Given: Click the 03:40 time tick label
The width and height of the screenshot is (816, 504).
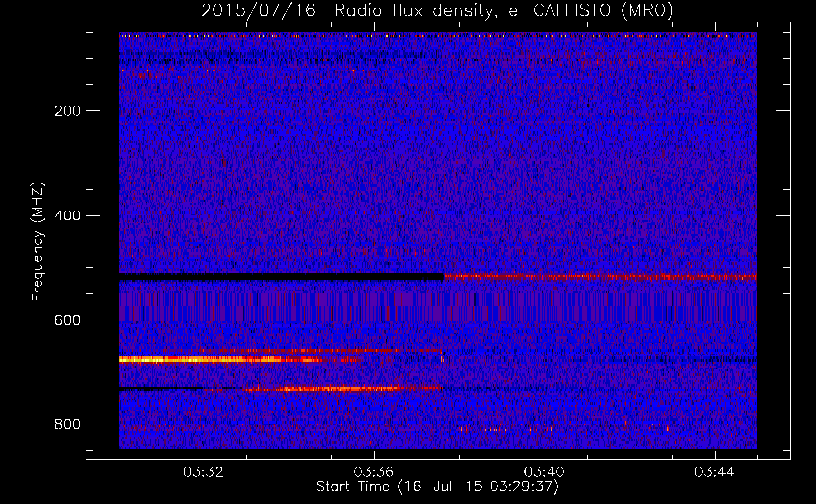Looking at the screenshot, I should [544, 472].
